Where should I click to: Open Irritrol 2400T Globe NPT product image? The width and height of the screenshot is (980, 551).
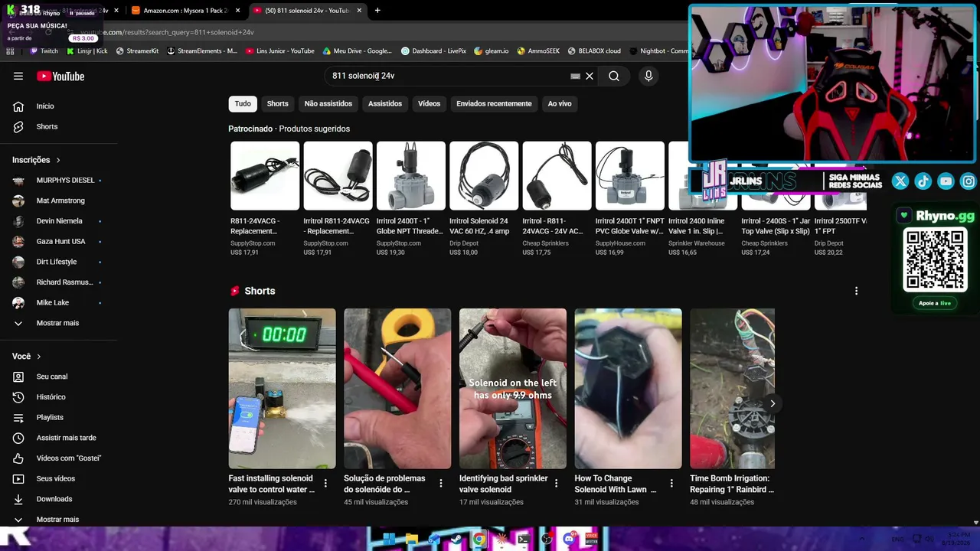410,176
